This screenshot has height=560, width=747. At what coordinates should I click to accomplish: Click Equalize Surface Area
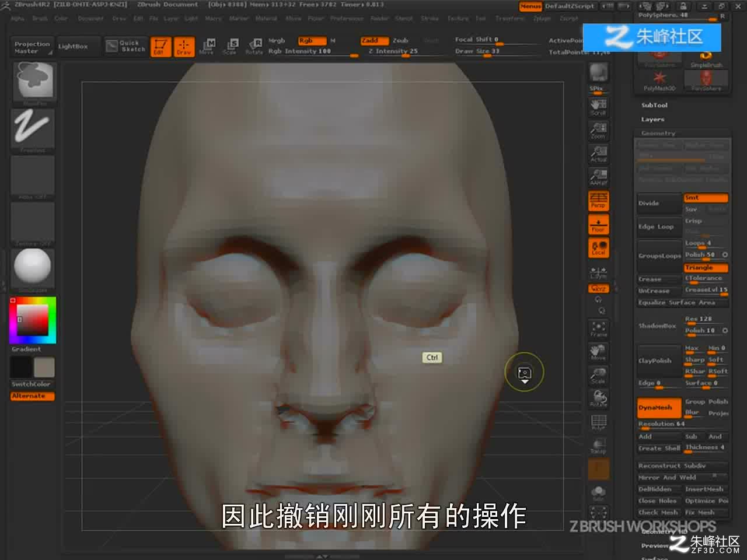tap(683, 303)
